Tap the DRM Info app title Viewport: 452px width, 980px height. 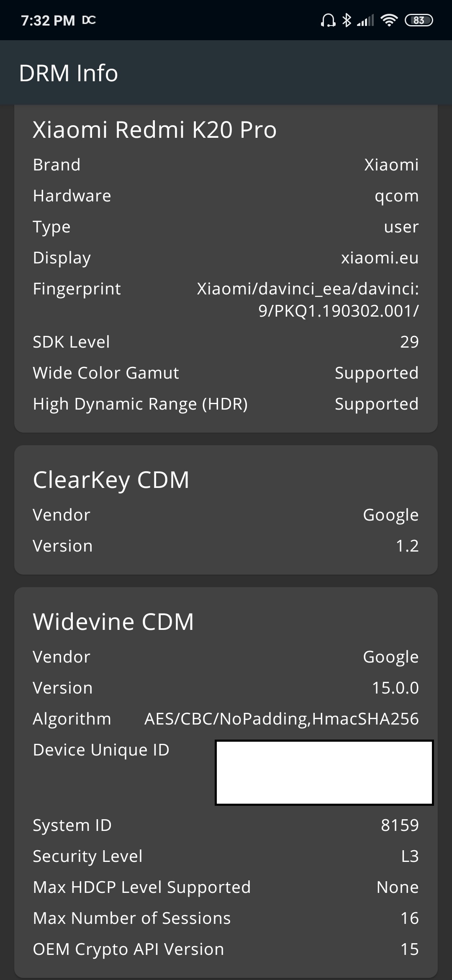pos(69,73)
